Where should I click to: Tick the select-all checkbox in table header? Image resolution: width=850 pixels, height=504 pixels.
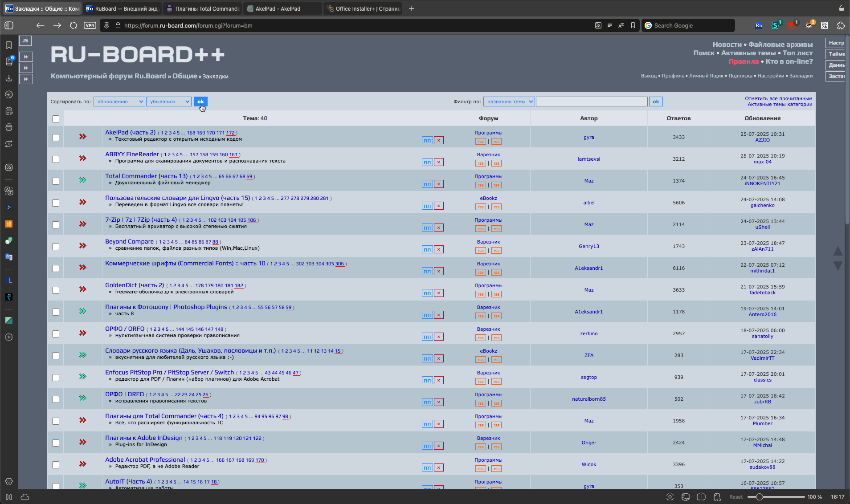[56, 119]
